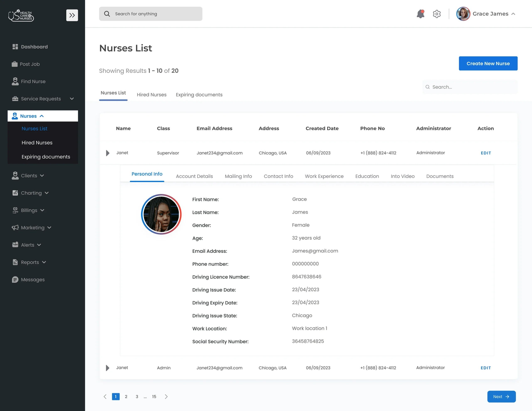Edit Janet's nurse record
The height and width of the screenshot is (411, 532).
point(486,153)
